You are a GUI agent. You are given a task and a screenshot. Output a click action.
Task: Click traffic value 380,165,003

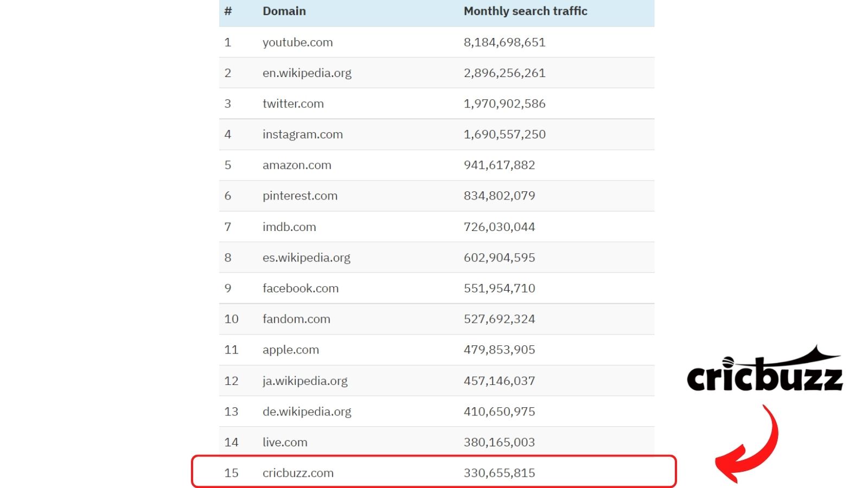pyautogui.click(x=499, y=442)
